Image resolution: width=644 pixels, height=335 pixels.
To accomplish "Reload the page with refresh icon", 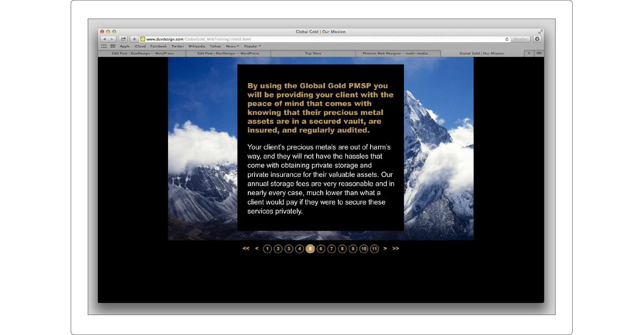I will click(x=507, y=39).
